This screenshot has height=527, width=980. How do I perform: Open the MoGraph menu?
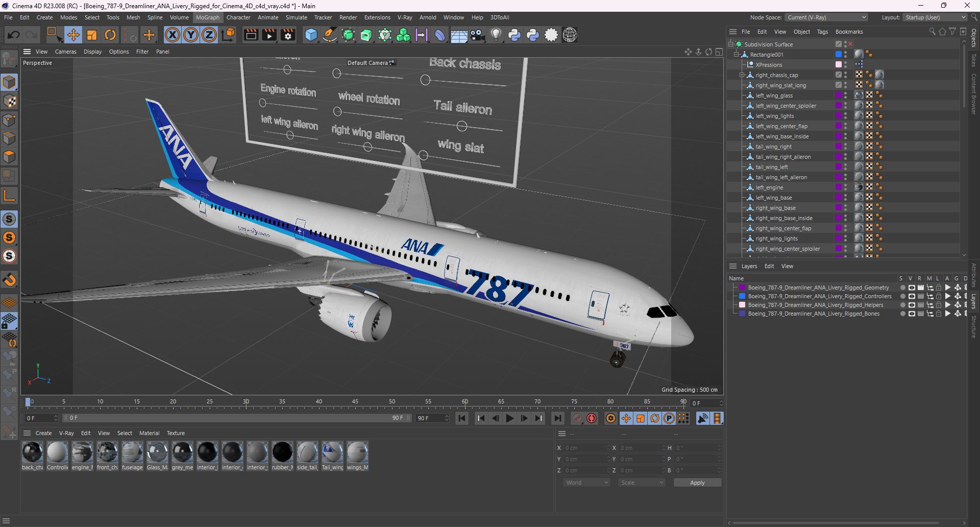click(x=207, y=17)
